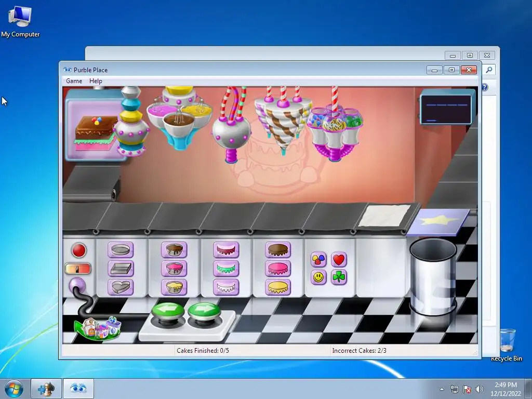Switch to the Purble Place taskbar button
Screen dimensions: 532x399
[78, 389]
